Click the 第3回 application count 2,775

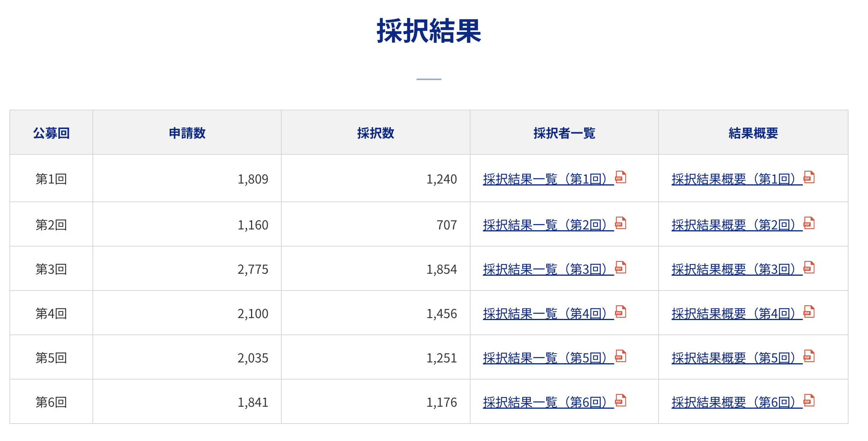tap(253, 269)
